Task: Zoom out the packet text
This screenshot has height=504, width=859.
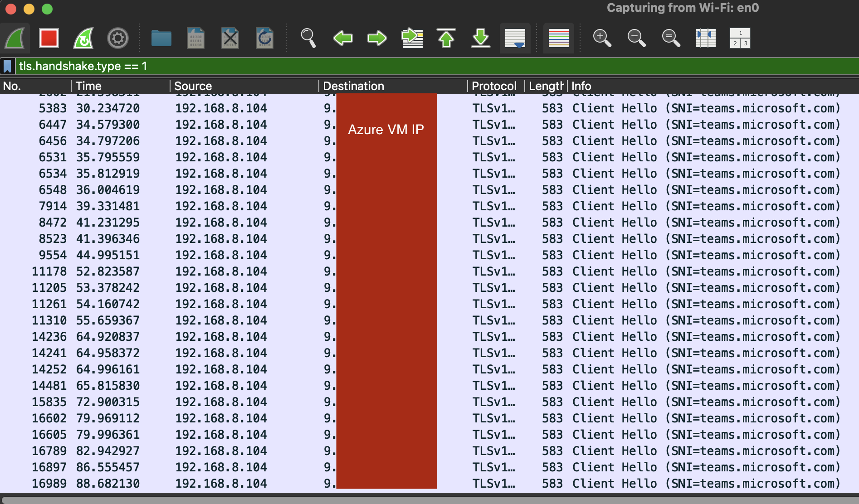Action: coord(637,38)
